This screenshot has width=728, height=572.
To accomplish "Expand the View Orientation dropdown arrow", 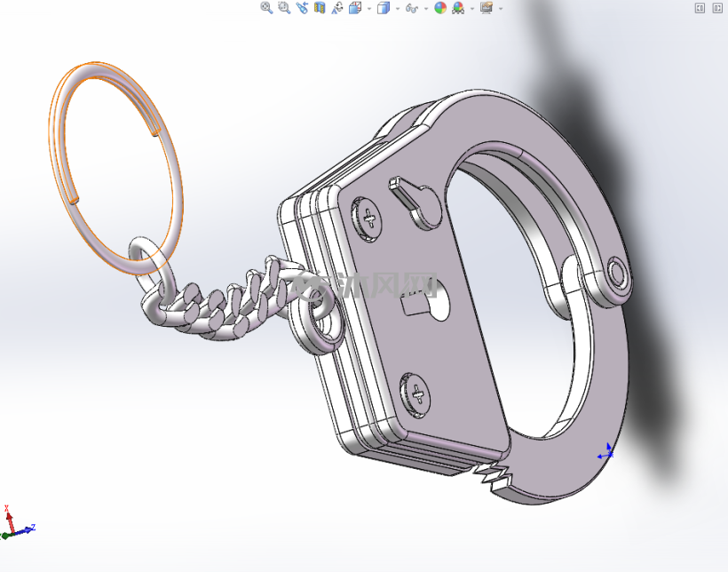I will [x=369, y=8].
